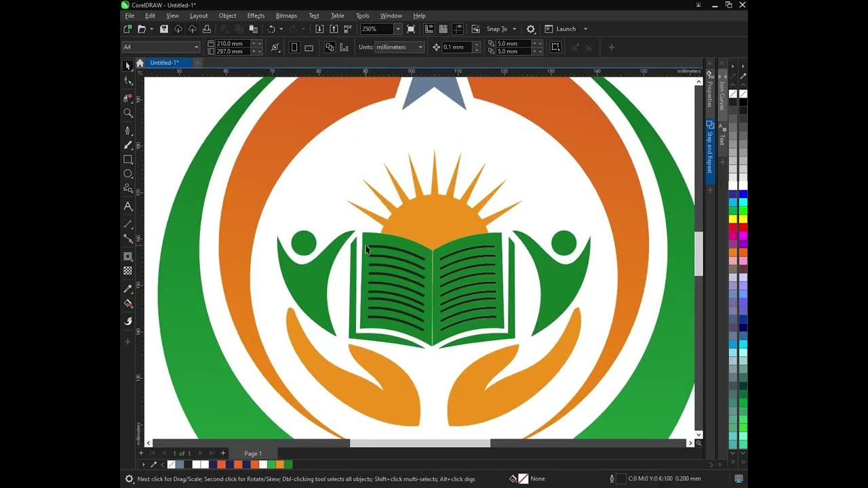Select the Pick tool in toolbox
The width and height of the screenshot is (868, 488).
(127, 66)
